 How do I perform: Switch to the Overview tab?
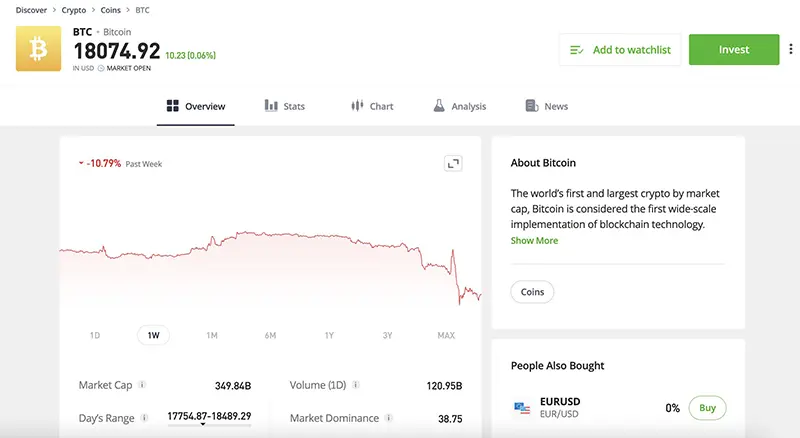pyautogui.click(x=195, y=106)
